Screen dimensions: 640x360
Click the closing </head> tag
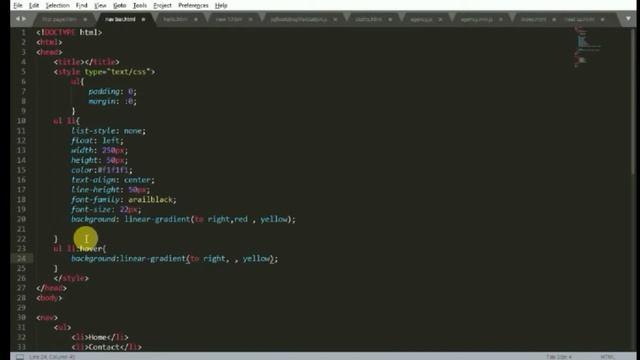pyautogui.click(x=51, y=288)
